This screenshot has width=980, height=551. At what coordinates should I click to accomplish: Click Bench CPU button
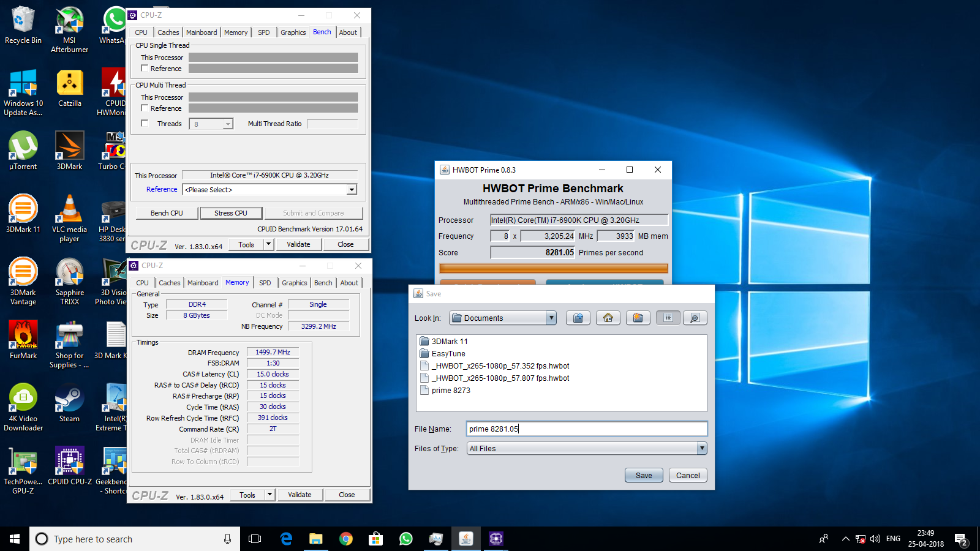click(x=167, y=213)
